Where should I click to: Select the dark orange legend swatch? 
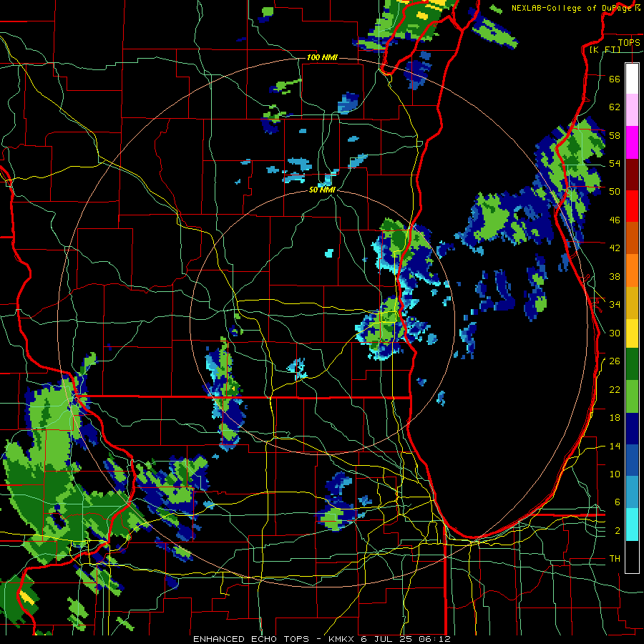(x=632, y=238)
